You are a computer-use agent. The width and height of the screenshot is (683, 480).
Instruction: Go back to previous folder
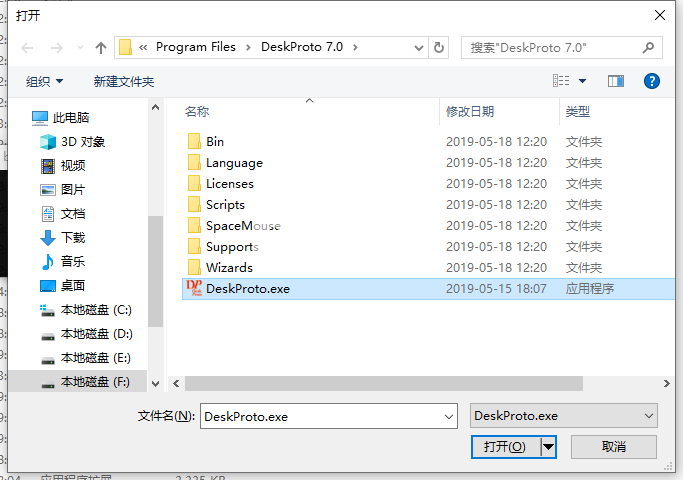click(x=27, y=47)
